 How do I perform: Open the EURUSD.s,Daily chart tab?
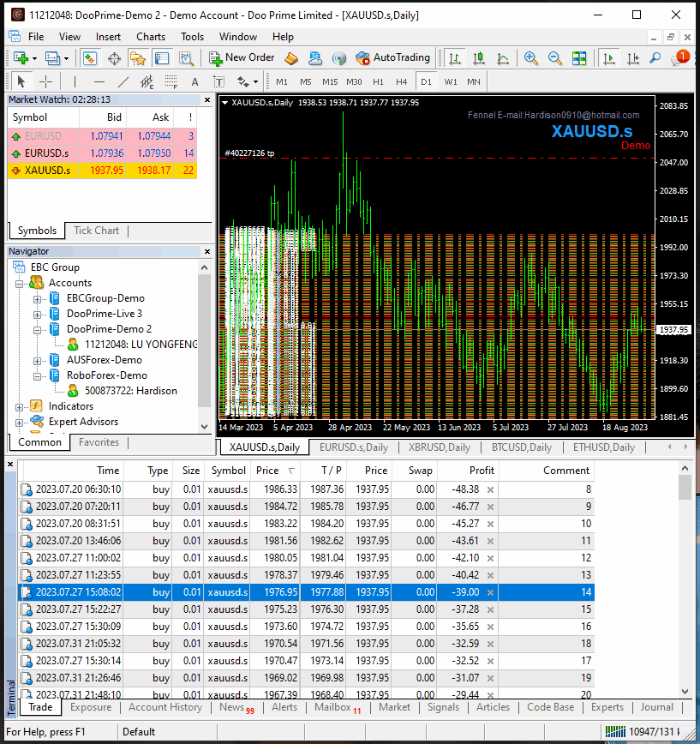(353, 447)
